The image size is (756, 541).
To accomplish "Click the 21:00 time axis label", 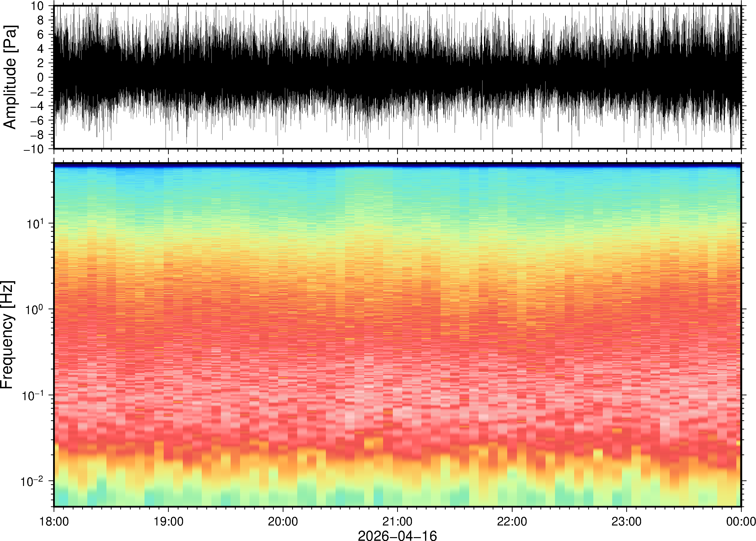I will click(x=397, y=521).
